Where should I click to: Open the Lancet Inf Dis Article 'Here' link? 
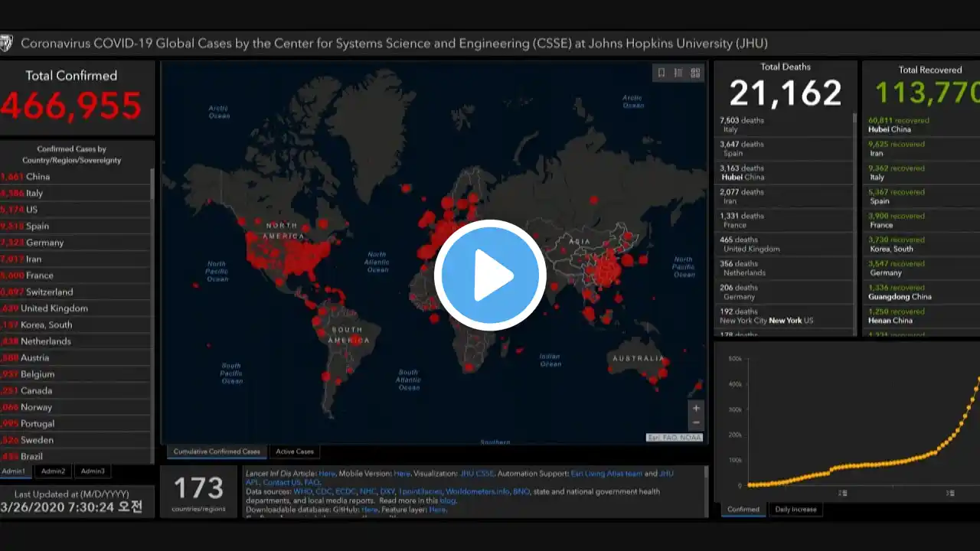click(x=327, y=474)
